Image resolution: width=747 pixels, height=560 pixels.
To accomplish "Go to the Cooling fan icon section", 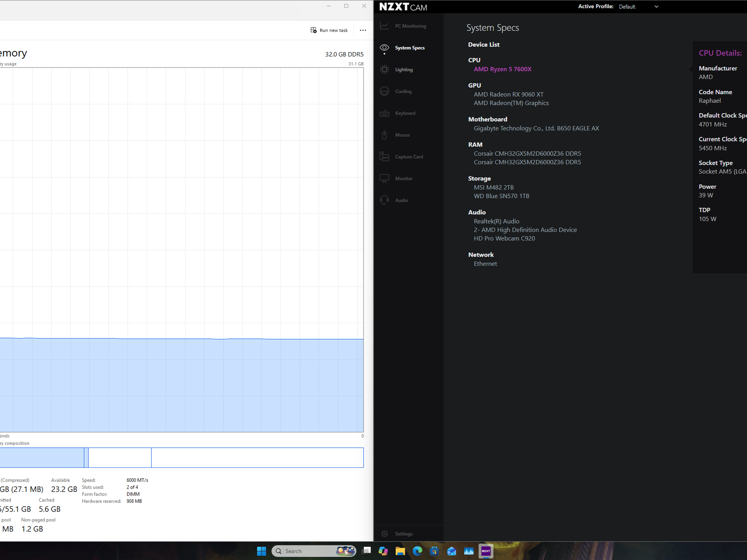I will 384,91.
